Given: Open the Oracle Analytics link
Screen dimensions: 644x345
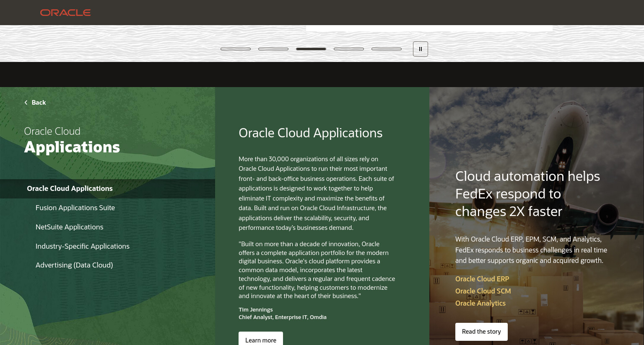Looking at the screenshot, I should [x=480, y=303].
